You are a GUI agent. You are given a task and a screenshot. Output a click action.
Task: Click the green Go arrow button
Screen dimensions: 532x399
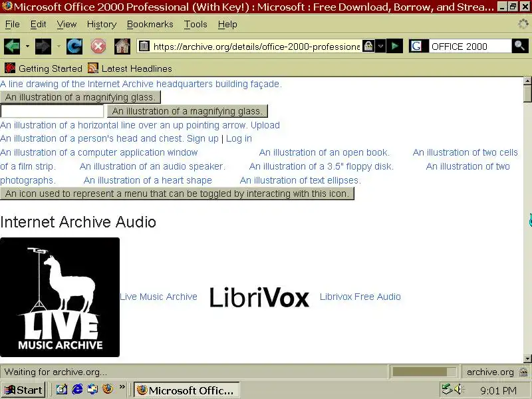pyautogui.click(x=395, y=46)
